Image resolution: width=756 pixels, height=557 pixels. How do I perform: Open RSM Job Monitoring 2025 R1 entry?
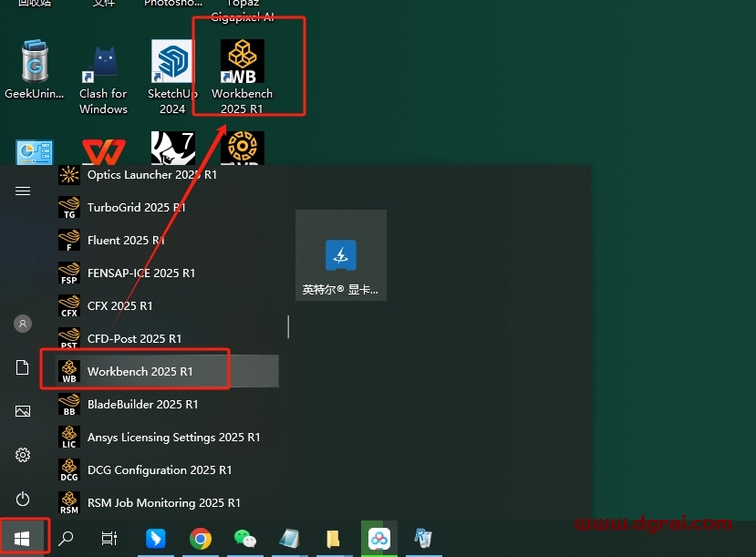tap(168, 502)
